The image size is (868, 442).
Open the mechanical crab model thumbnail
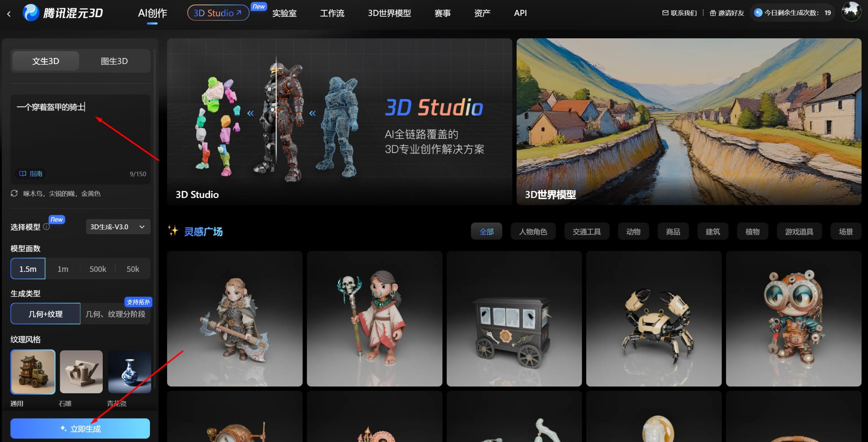653,319
